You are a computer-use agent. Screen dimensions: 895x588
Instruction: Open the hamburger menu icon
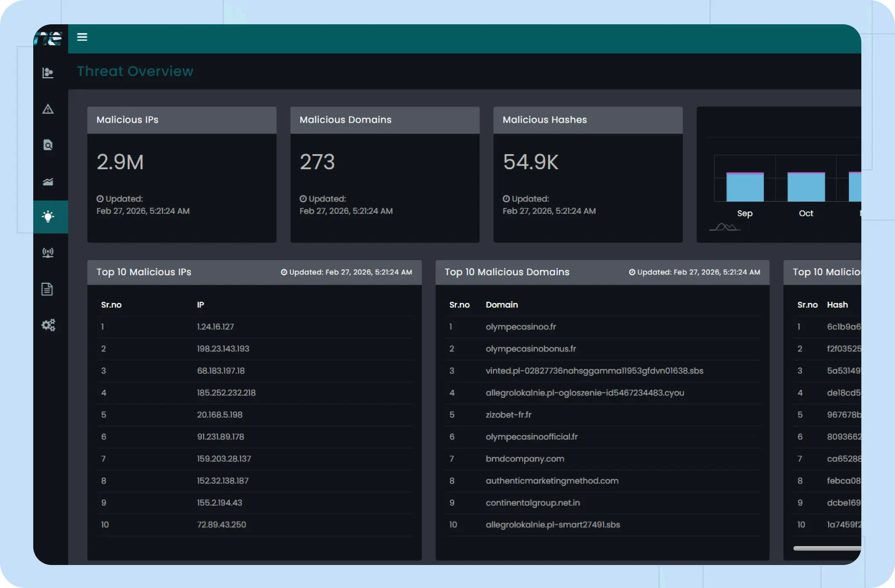coord(82,37)
